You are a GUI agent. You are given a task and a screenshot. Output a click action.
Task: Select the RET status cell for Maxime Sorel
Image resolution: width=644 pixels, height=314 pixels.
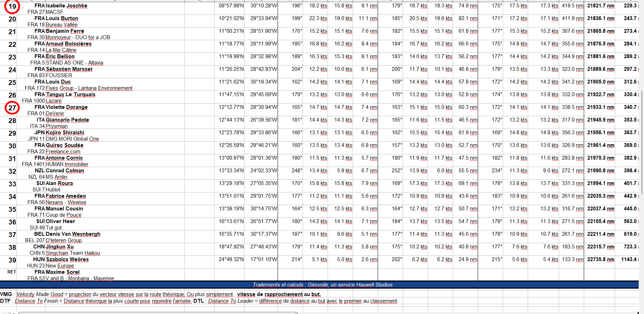pyautogui.click(x=12, y=272)
